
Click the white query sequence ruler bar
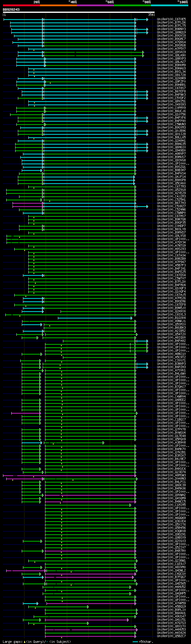point(79,12)
